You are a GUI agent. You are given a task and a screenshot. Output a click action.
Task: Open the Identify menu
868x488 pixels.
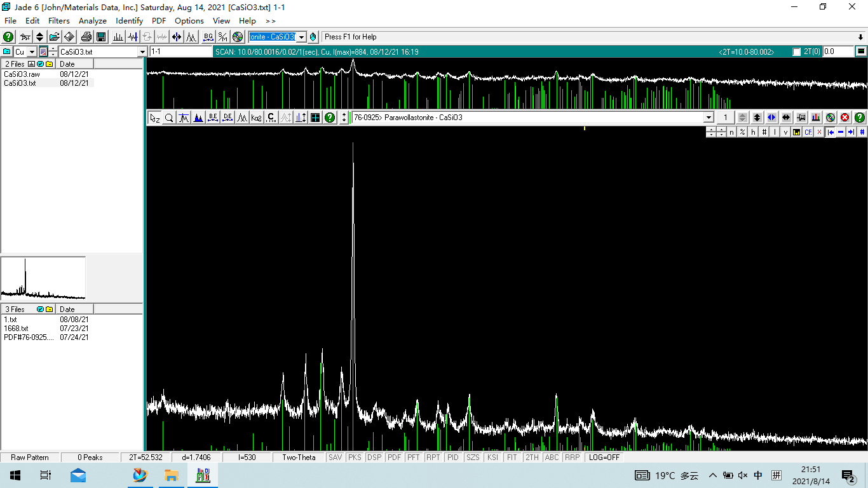point(130,21)
